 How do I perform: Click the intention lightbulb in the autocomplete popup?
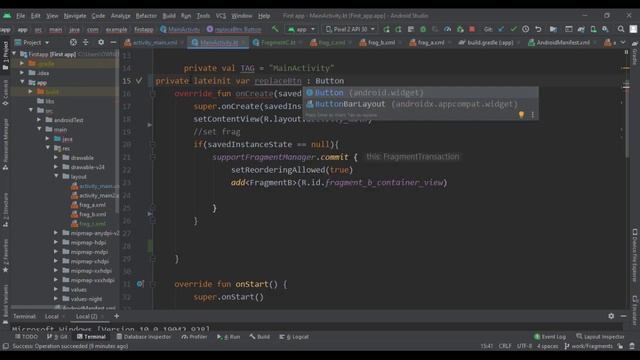point(521,115)
